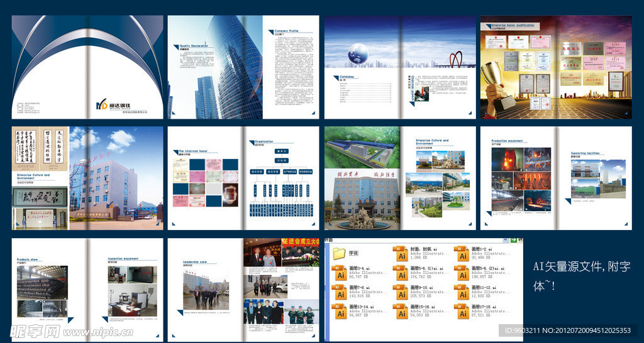Select the 封面、封底.ai file icon
644x343 pixels.
pos(400,254)
